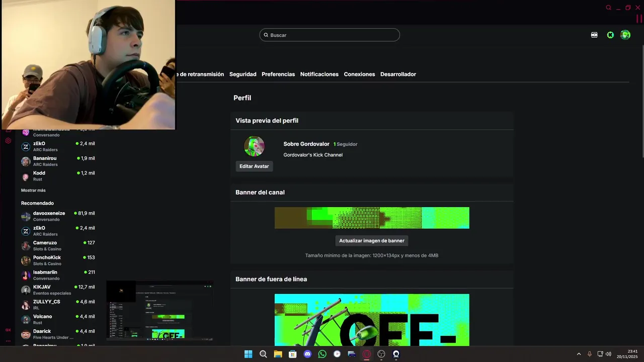
Task: Click the PonchoKick channel avatar
Action: tap(26, 260)
